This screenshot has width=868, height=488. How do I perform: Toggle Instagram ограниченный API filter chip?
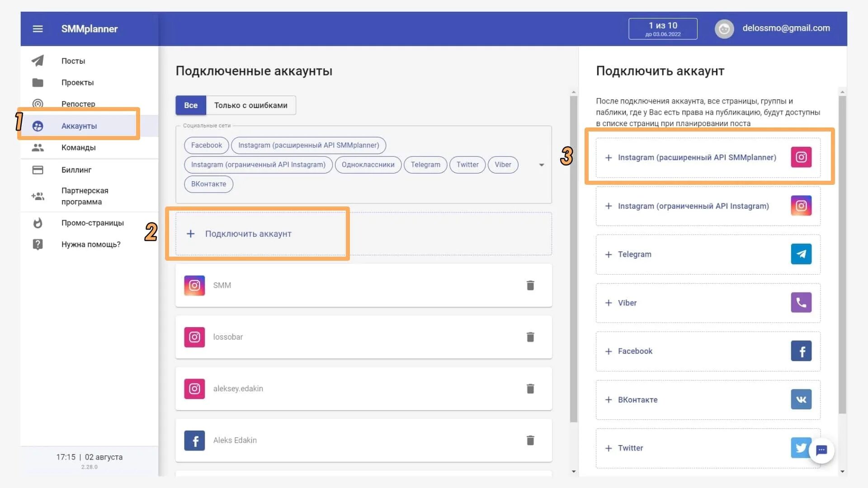pyautogui.click(x=258, y=164)
